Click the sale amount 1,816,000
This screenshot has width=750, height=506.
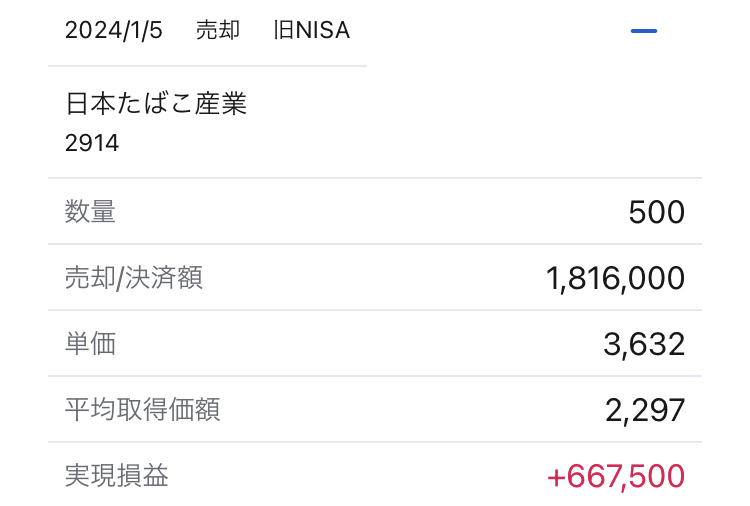coord(615,278)
